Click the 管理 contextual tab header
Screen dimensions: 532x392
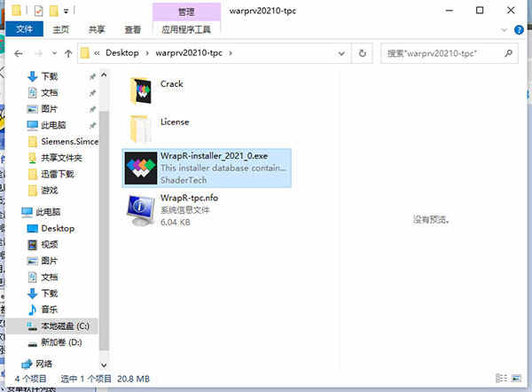[x=186, y=12]
